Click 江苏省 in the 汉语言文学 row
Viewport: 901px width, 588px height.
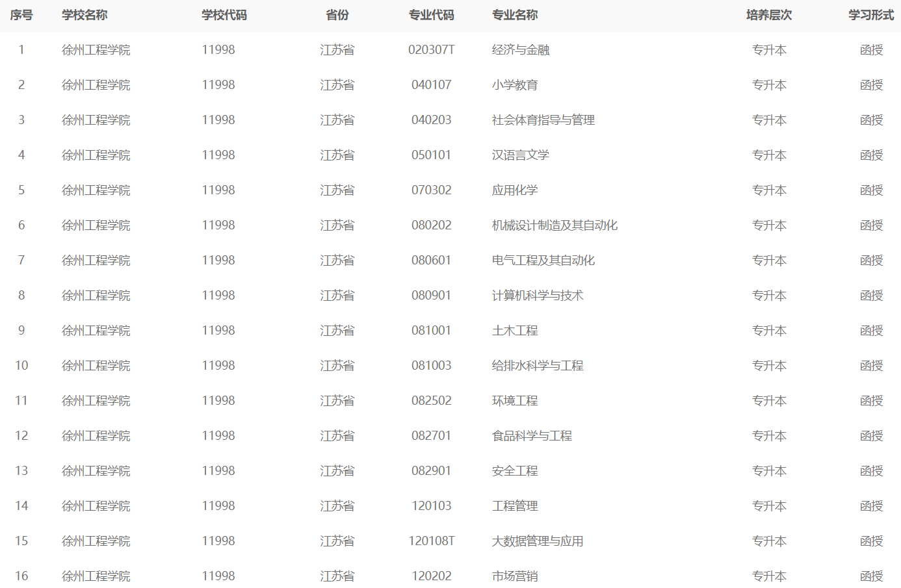click(337, 155)
